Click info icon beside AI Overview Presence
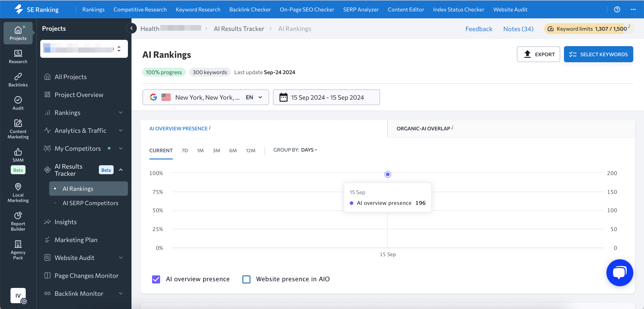 [x=210, y=128]
